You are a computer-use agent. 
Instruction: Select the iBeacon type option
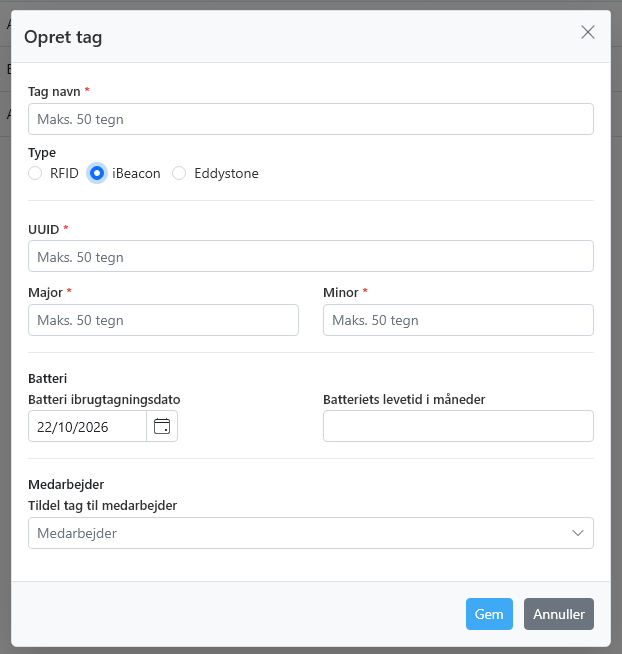[97, 173]
